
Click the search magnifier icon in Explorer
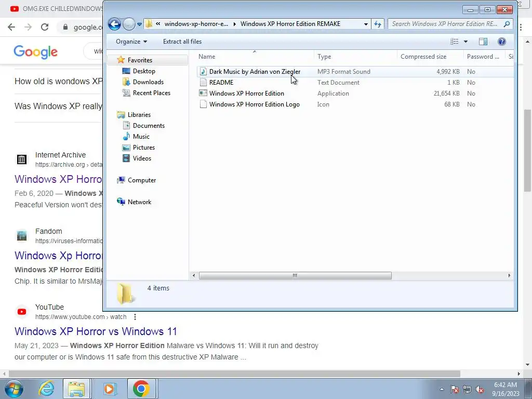pyautogui.click(x=507, y=24)
